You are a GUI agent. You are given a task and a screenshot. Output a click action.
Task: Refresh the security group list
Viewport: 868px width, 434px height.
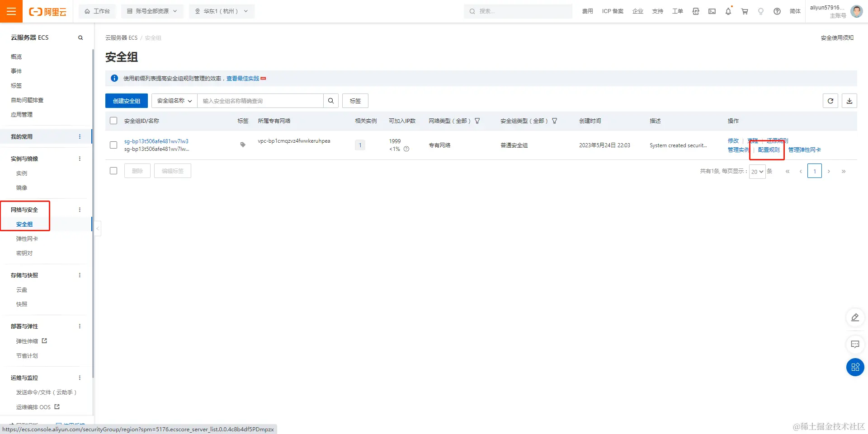pyautogui.click(x=830, y=101)
